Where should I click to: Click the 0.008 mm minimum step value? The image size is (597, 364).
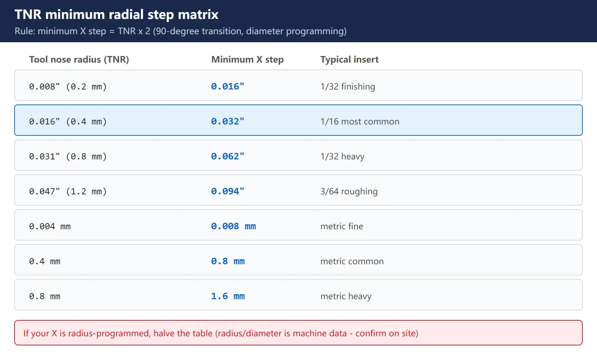(x=234, y=226)
